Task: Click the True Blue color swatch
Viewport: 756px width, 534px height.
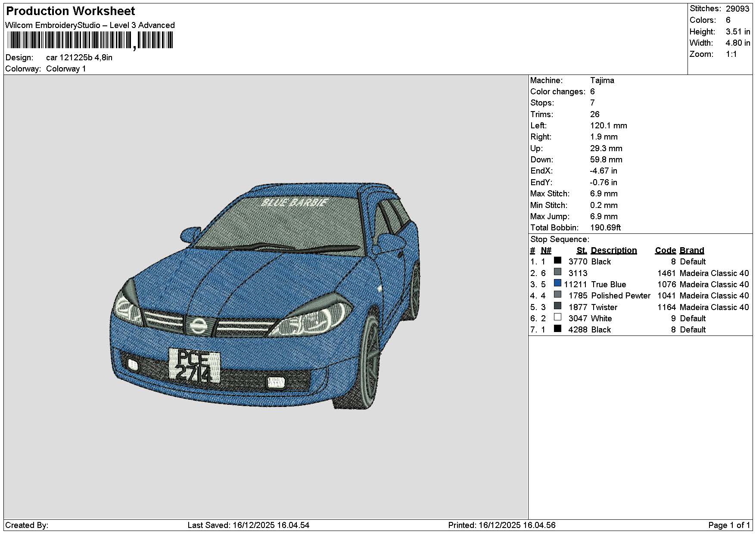Action: click(x=557, y=283)
